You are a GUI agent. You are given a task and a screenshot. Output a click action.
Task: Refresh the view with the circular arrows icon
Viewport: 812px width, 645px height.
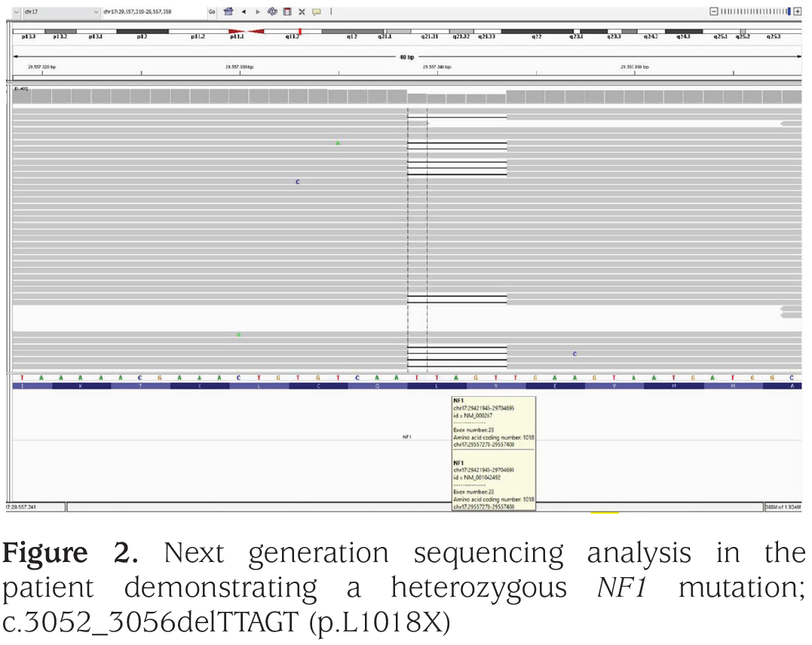pyautogui.click(x=272, y=11)
